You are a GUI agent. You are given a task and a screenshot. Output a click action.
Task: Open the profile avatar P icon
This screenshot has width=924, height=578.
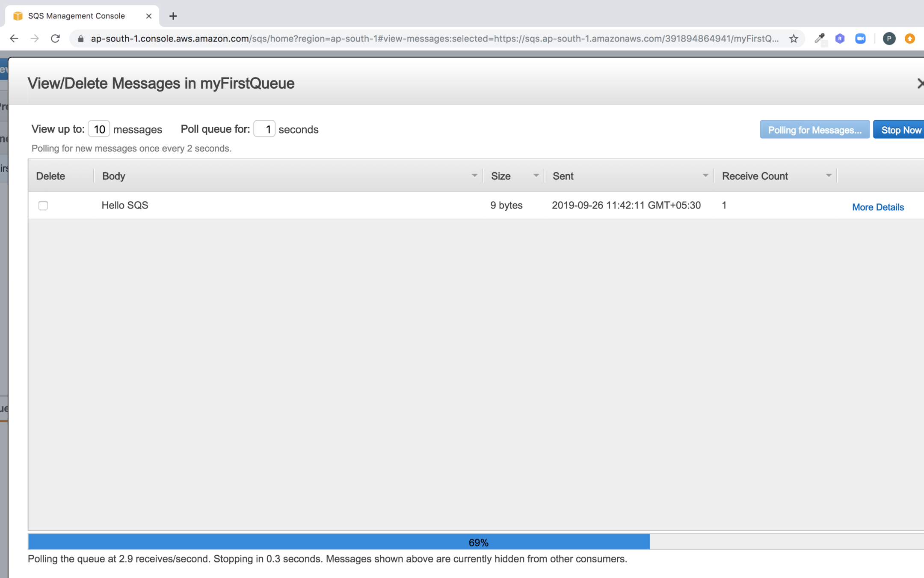point(889,39)
